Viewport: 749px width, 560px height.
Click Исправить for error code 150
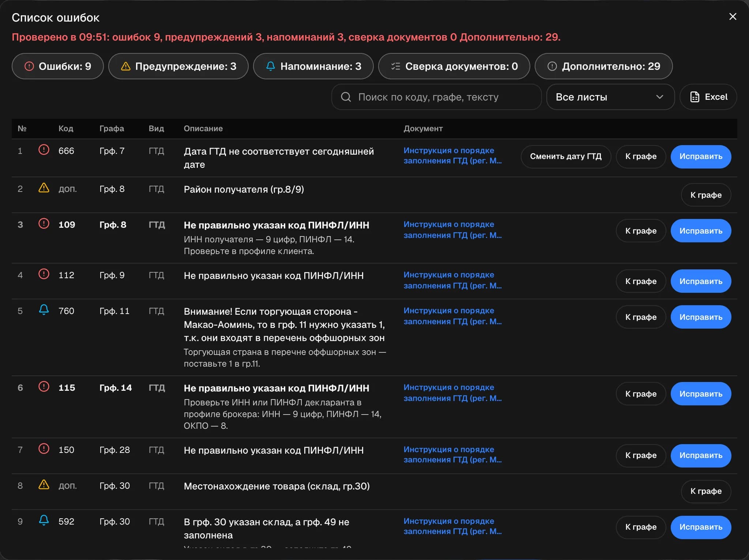(x=701, y=455)
